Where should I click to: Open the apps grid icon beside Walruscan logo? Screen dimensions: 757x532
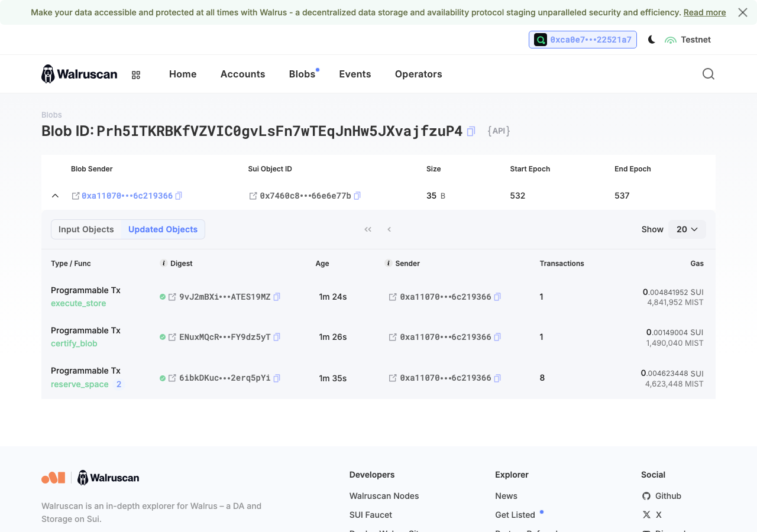click(x=136, y=75)
